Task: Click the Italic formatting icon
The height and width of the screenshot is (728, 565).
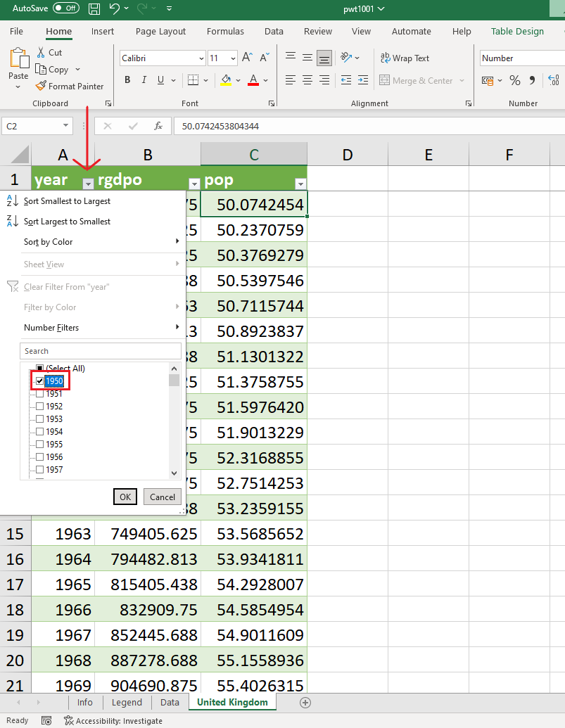Action: (x=144, y=80)
